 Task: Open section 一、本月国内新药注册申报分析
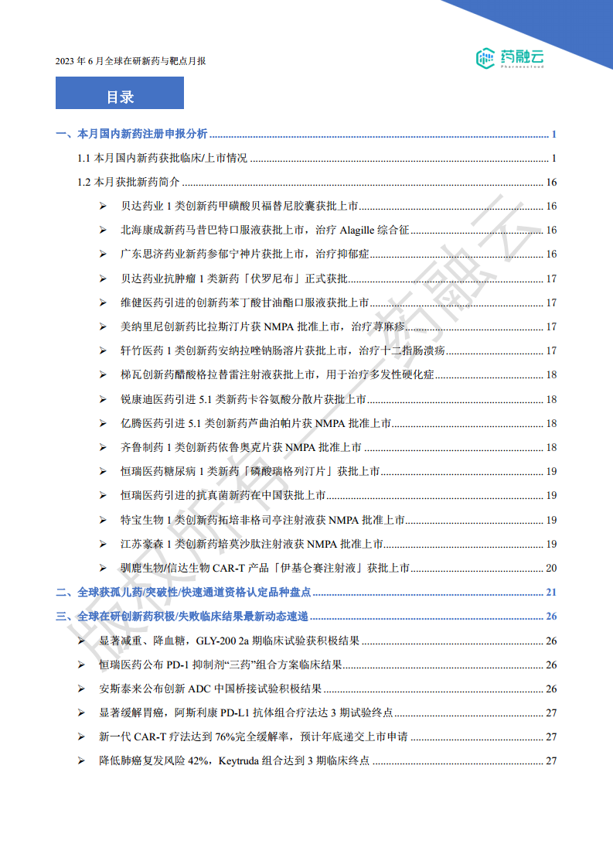point(306,134)
